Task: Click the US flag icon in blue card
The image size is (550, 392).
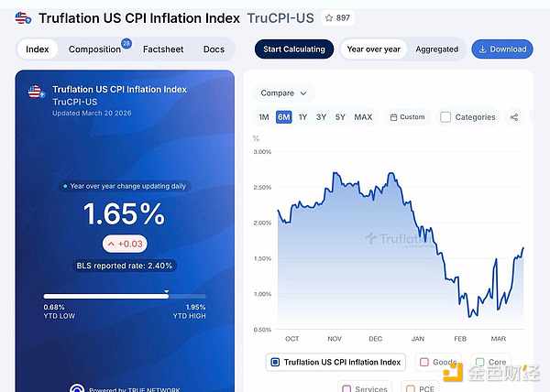Action: tap(36, 93)
